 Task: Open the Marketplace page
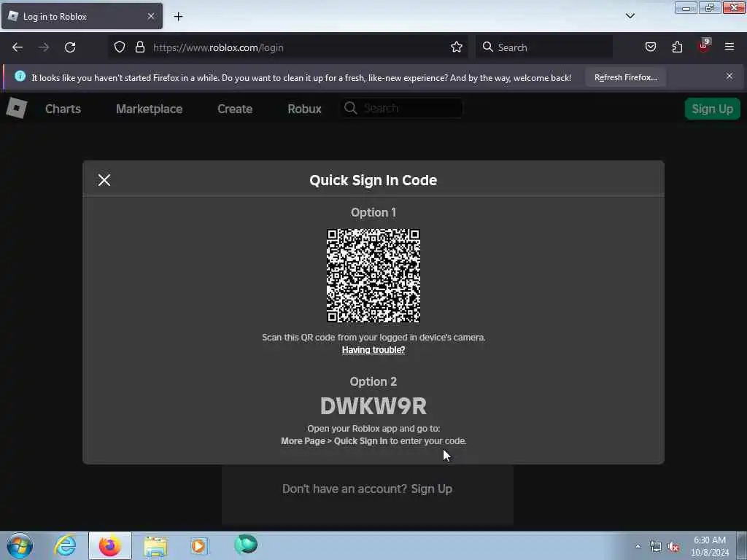click(x=149, y=109)
